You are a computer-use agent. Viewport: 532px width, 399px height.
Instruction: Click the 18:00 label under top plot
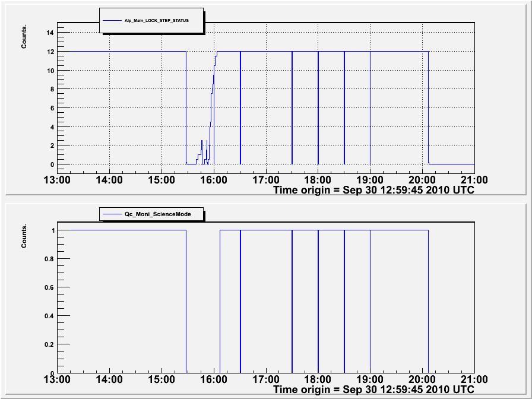point(318,180)
